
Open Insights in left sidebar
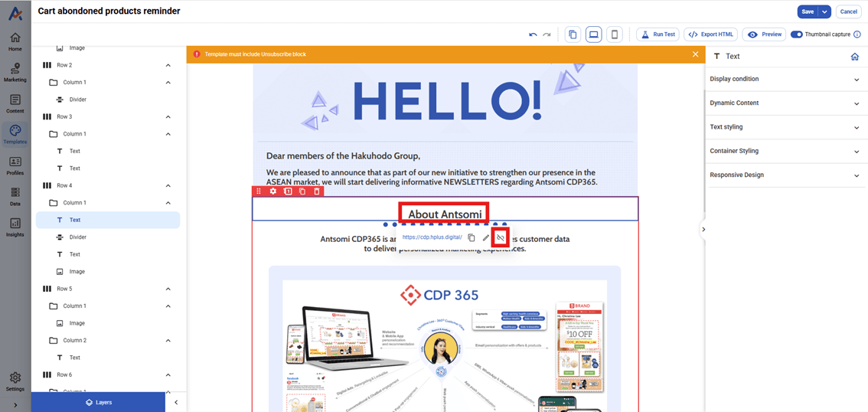point(15,226)
